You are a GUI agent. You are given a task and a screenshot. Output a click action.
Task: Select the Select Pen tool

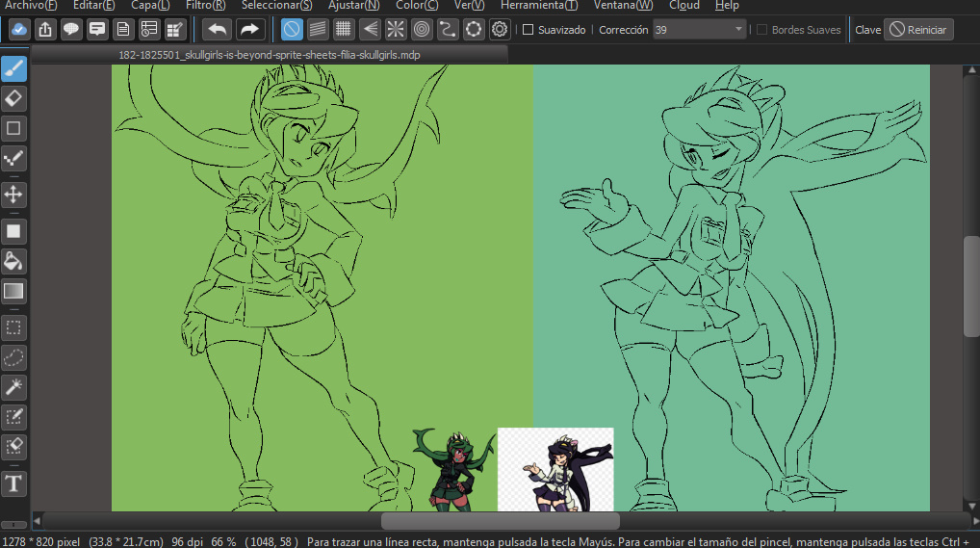[13, 417]
